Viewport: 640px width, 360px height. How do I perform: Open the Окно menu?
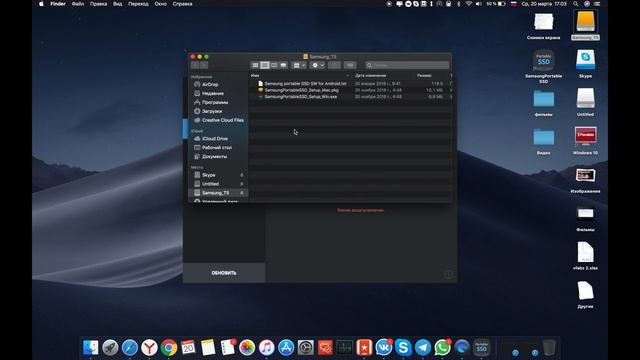pos(160,4)
